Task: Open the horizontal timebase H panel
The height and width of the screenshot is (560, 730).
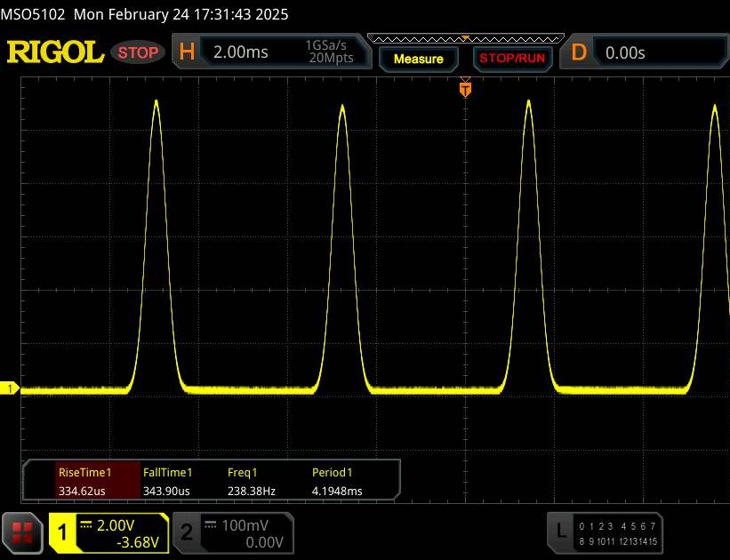Action: pos(272,52)
